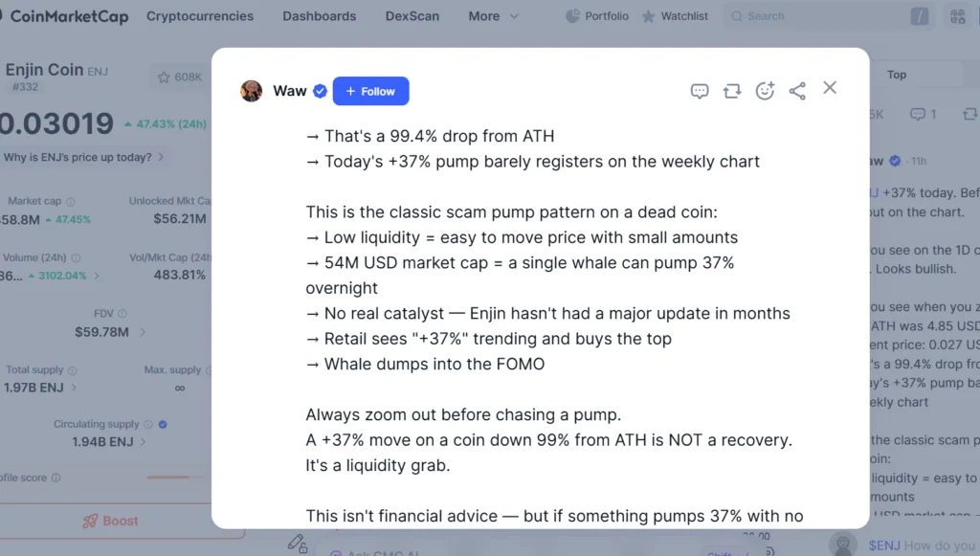Share Waw's post

click(x=797, y=89)
